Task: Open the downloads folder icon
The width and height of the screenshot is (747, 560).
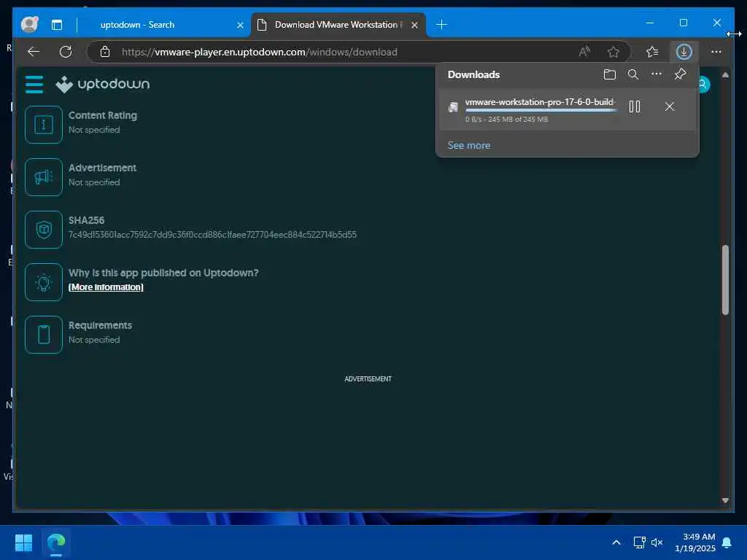Action: click(609, 74)
